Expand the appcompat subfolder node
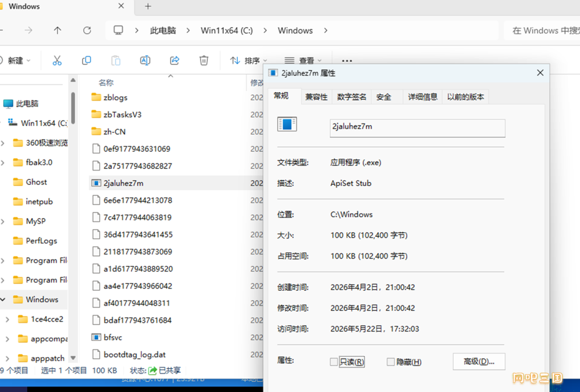The height and width of the screenshot is (392, 580). pyautogui.click(x=7, y=339)
